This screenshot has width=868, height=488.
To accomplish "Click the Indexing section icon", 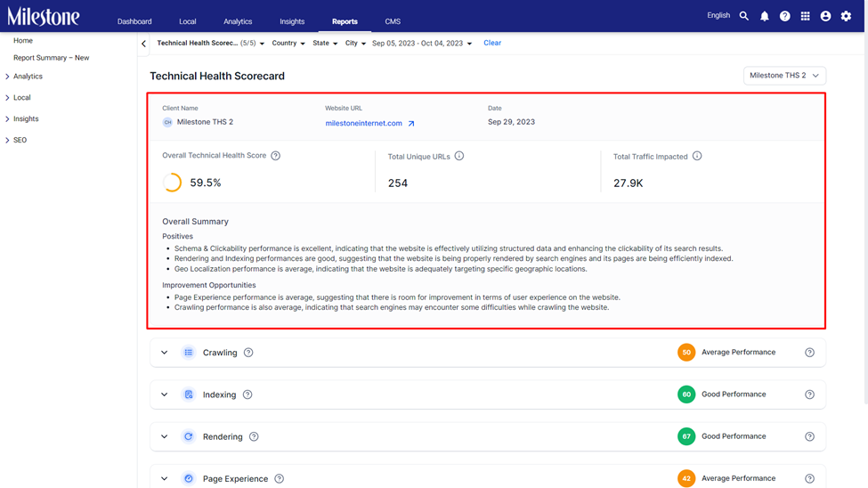I will pyautogui.click(x=189, y=394).
